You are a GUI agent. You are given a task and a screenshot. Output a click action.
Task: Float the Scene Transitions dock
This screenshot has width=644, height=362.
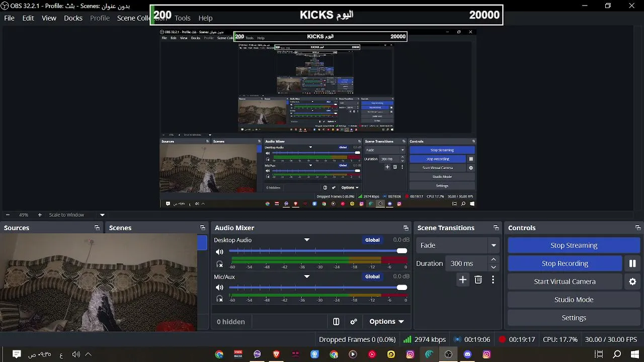tap(496, 228)
